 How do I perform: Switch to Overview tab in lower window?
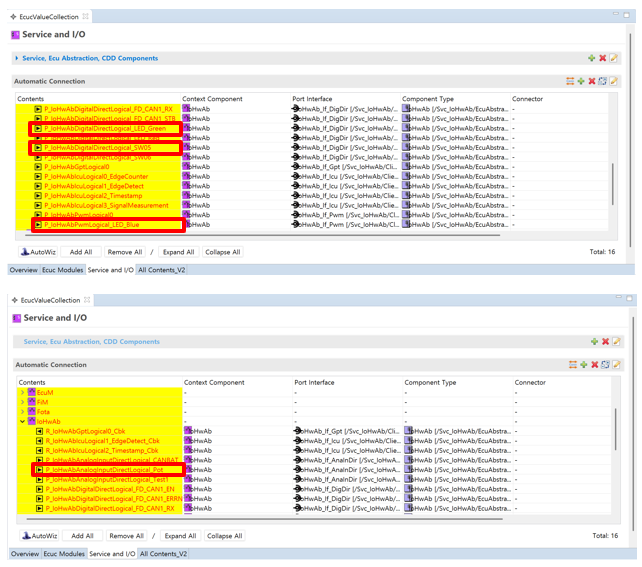(25, 553)
